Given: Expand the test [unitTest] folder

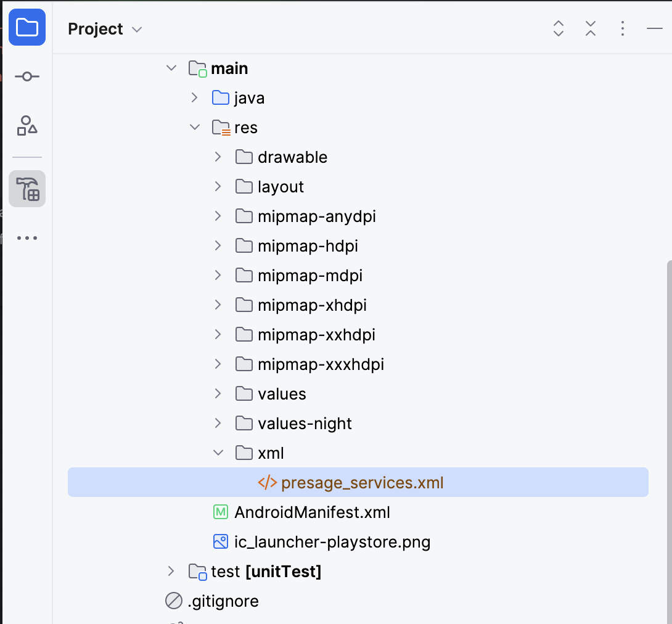Looking at the screenshot, I should point(171,571).
